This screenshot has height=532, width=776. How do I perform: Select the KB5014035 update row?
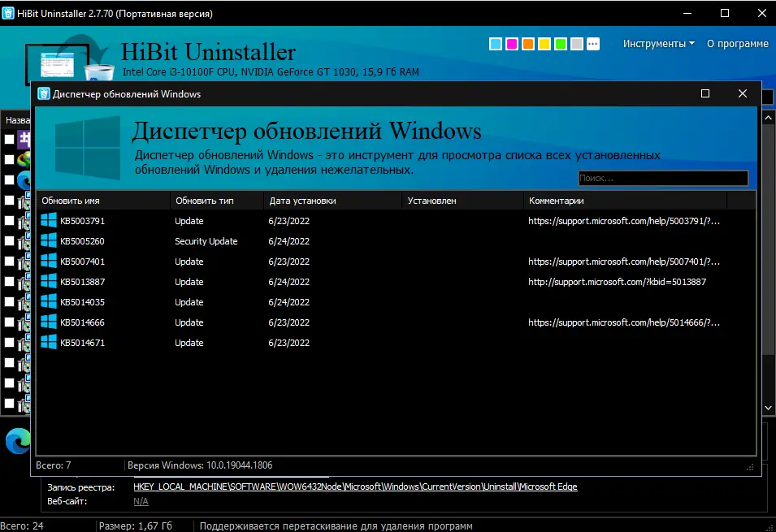(x=396, y=302)
